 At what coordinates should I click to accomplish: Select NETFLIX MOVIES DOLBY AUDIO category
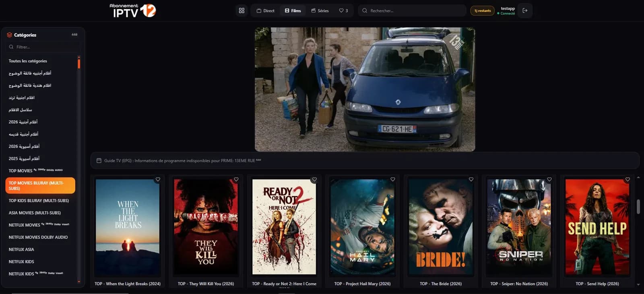[40, 237]
